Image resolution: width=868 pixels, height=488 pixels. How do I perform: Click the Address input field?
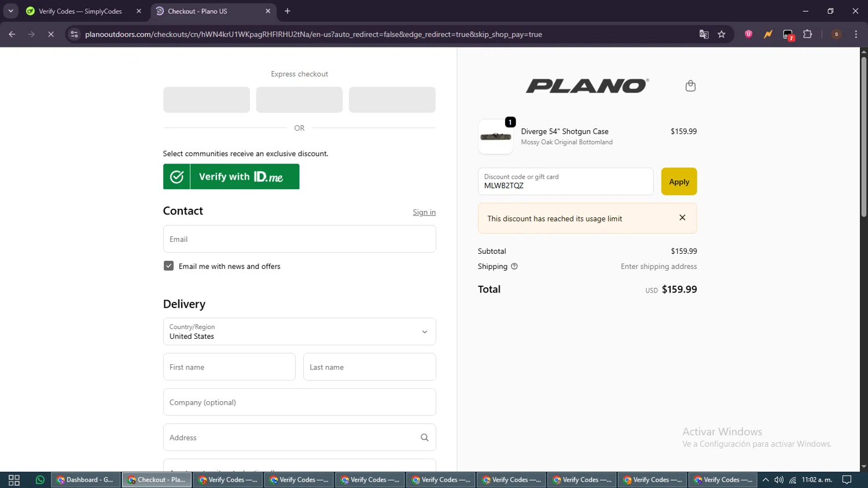[x=299, y=438]
